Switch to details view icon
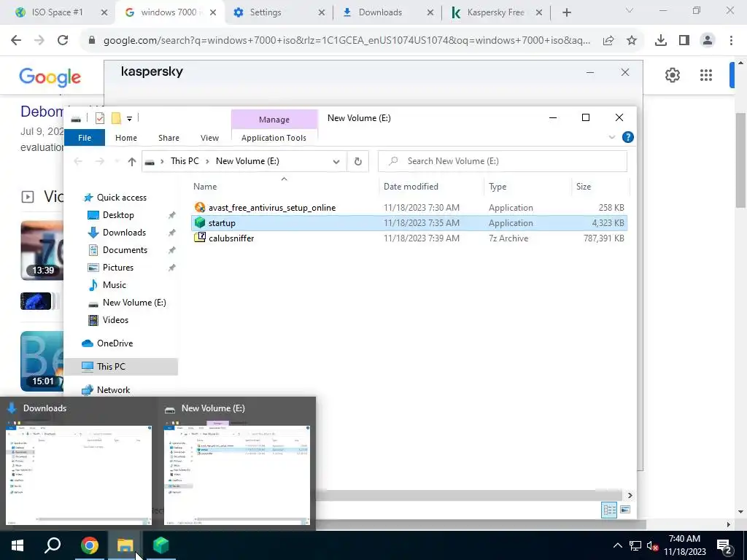The image size is (747, 560). [609, 510]
